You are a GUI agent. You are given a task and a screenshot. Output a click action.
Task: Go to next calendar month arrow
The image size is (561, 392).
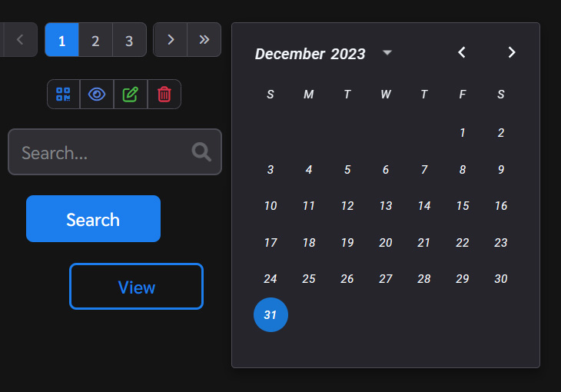coord(512,52)
